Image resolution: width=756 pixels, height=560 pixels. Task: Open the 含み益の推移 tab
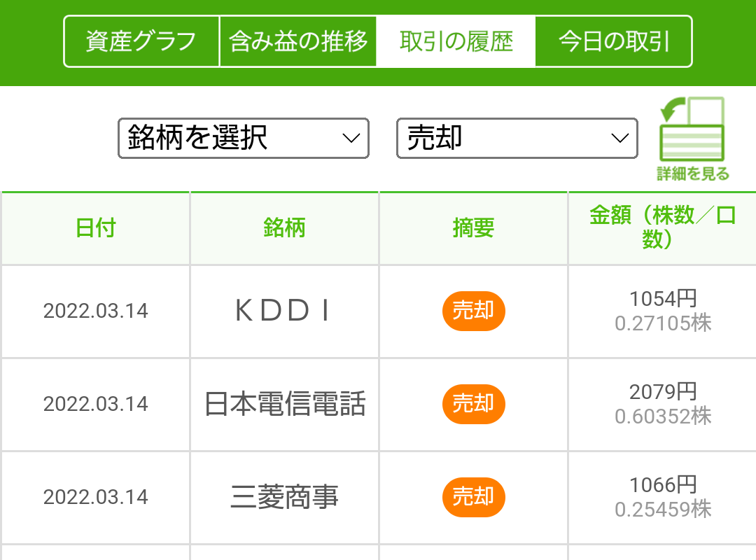pos(298,41)
